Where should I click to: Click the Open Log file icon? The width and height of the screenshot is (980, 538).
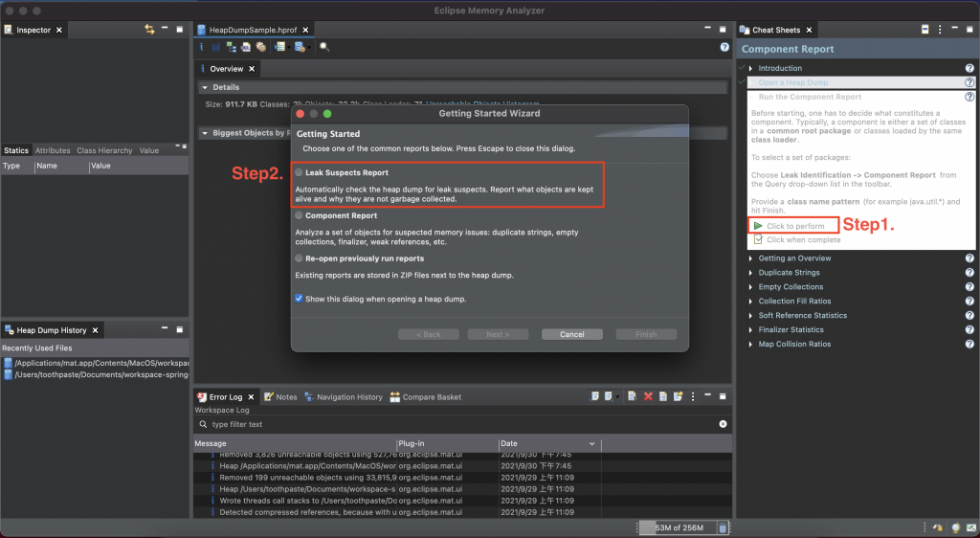coord(663,396)
